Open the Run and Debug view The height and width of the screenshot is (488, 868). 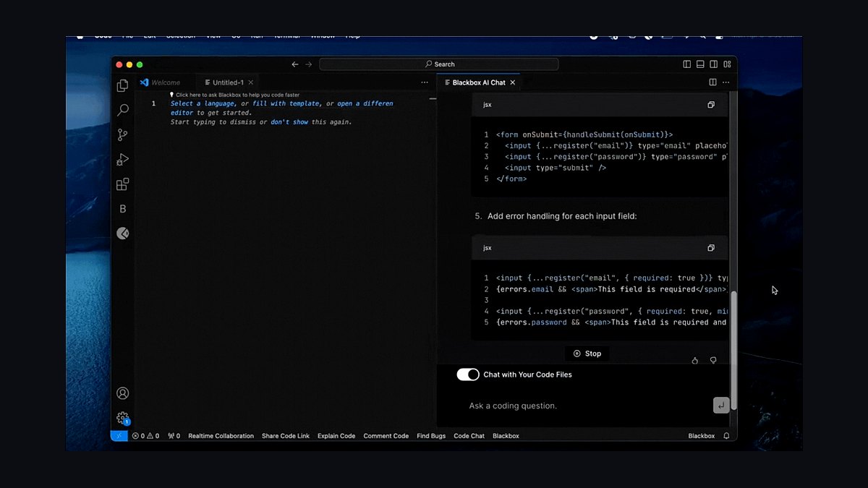(x=123, y=159)
